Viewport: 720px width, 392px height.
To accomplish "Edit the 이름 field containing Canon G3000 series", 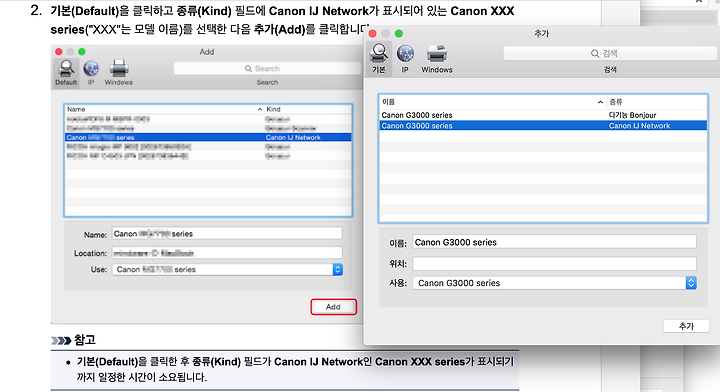I will point(554,242).
